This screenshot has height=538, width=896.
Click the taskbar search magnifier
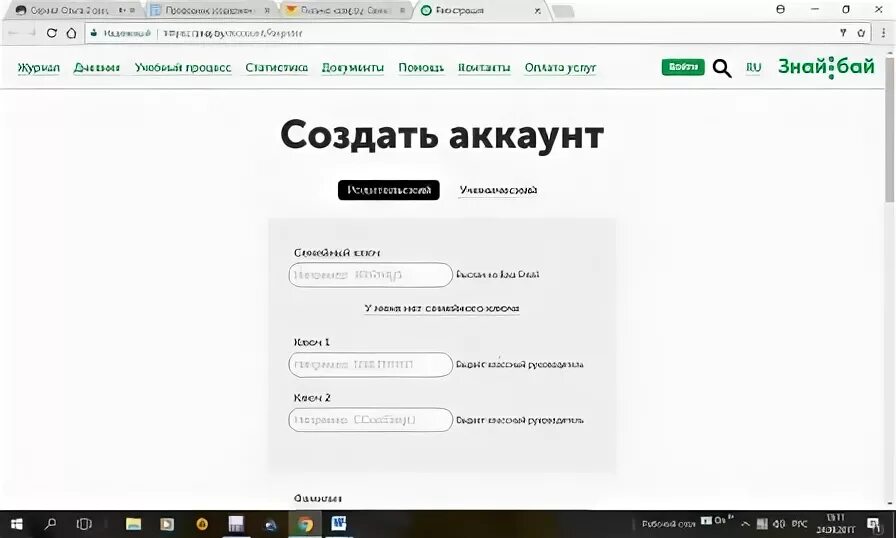[x=50, y=524]
